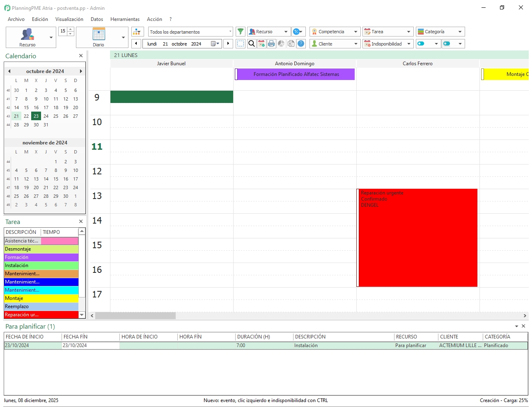This screenshot has width=532, height=407.
Task: Open the department hierarchy icon
Action: coord(137,31)
